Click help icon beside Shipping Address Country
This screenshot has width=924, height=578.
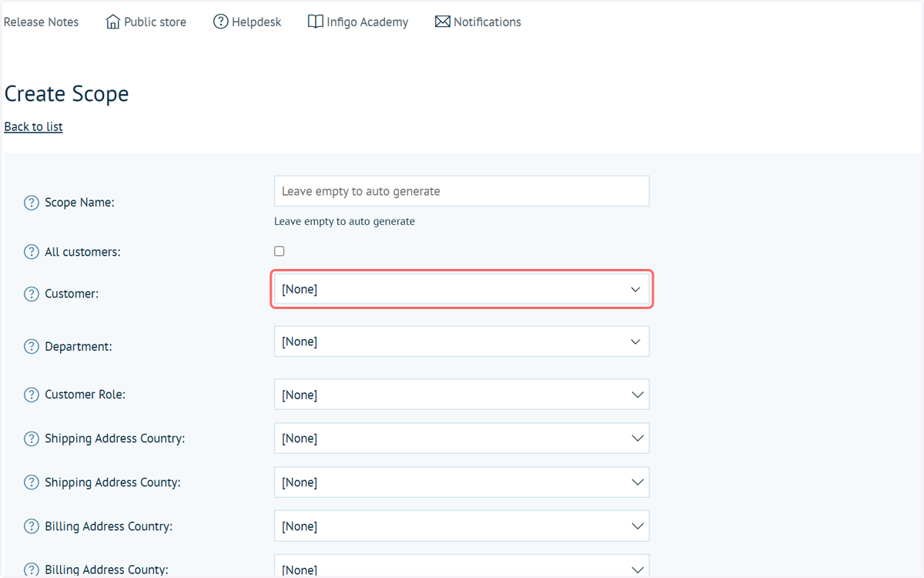pos(31,439)
